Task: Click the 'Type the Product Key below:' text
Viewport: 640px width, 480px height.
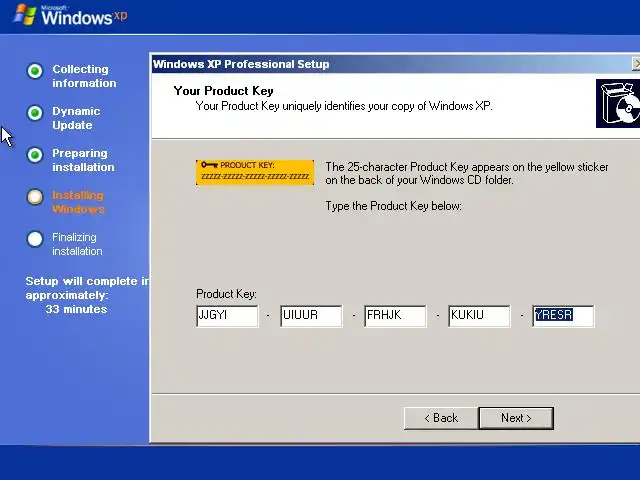Action: 393,206
